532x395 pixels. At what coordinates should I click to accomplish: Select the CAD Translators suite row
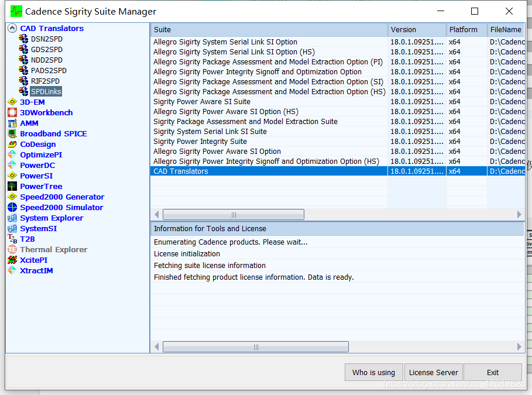(x=338, y=171)
